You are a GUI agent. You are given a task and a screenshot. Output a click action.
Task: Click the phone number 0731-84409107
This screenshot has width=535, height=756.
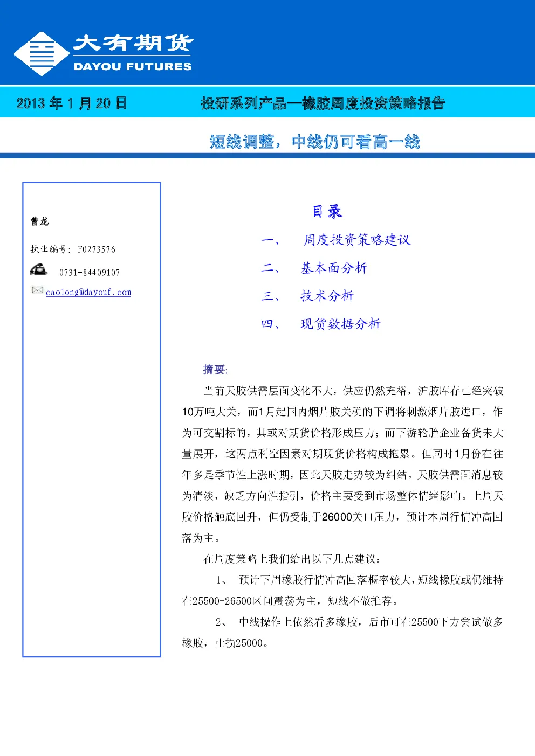tap(90, 273)
